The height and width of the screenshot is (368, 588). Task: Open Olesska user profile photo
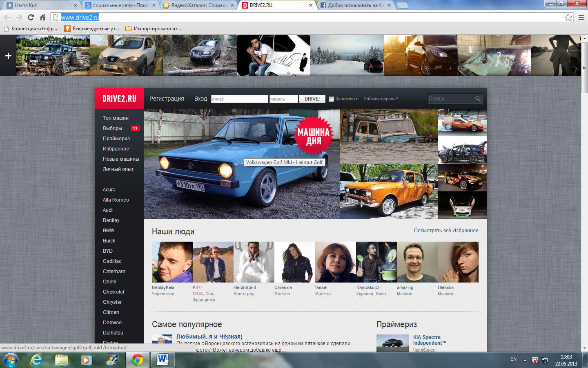pos(458,262)
